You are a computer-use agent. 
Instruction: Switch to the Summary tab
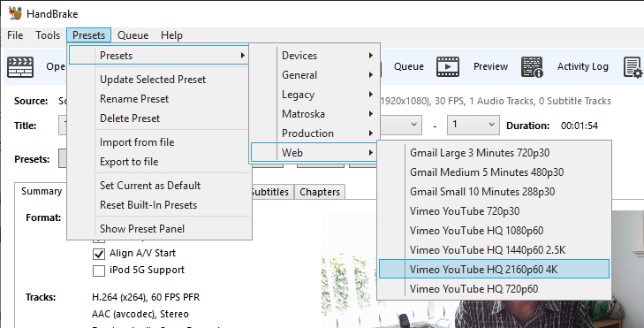pyautogui.click(x=41, y=191)
